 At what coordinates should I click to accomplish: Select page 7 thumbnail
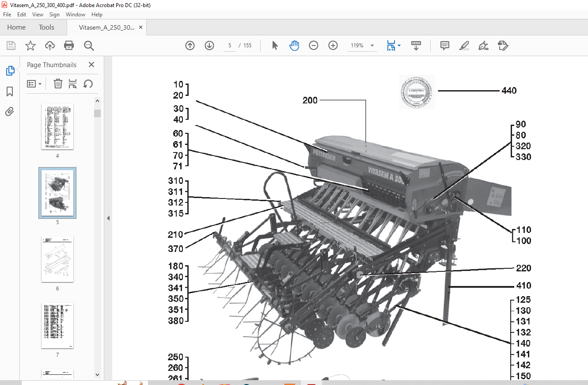click(x=57, y=326)
